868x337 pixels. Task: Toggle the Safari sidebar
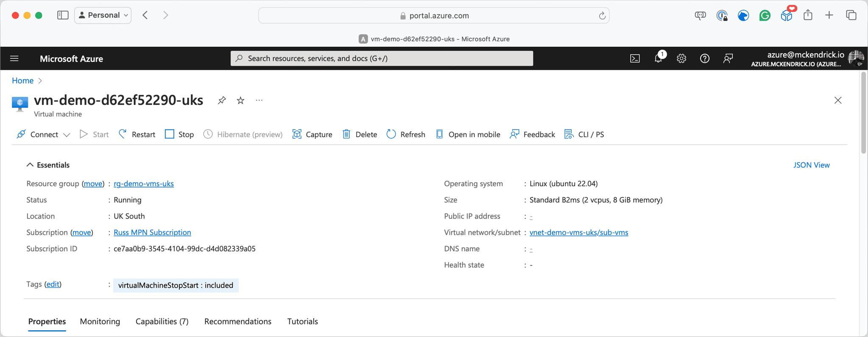63,15
